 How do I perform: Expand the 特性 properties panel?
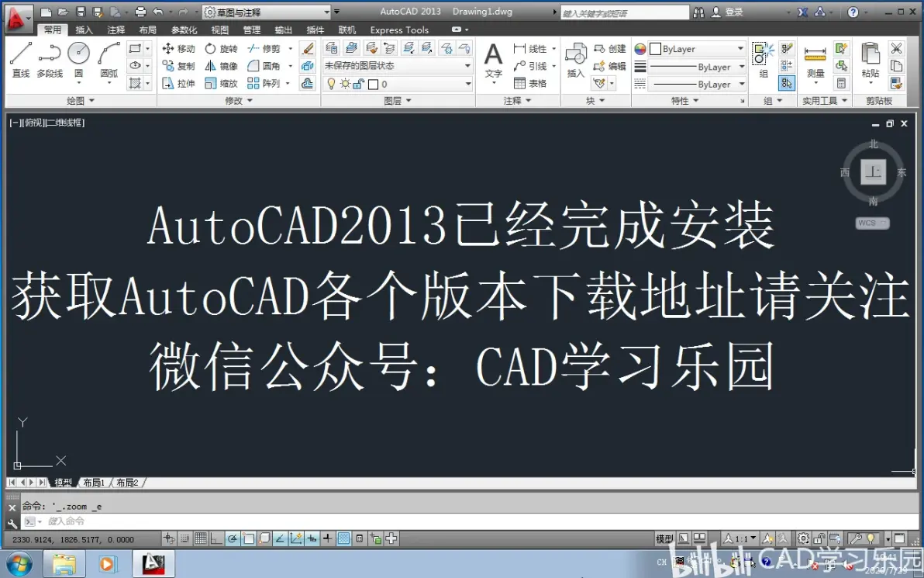[x=684, y=101]
